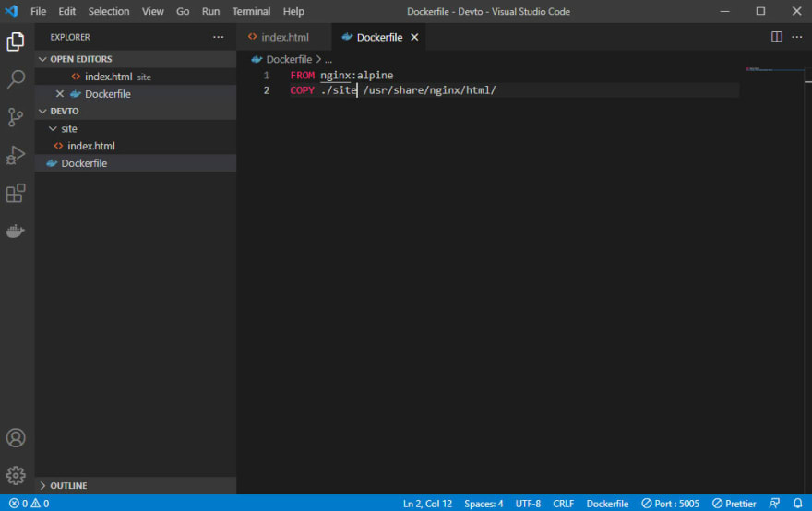
Task: Click line number 1 in the gutter
Action: [x=266, y=75]
